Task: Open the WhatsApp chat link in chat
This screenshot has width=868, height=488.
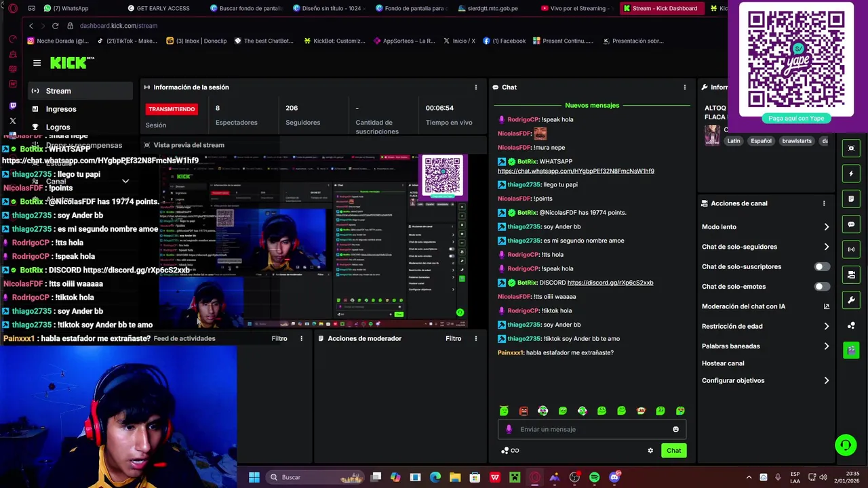Action: pos(576,171)
